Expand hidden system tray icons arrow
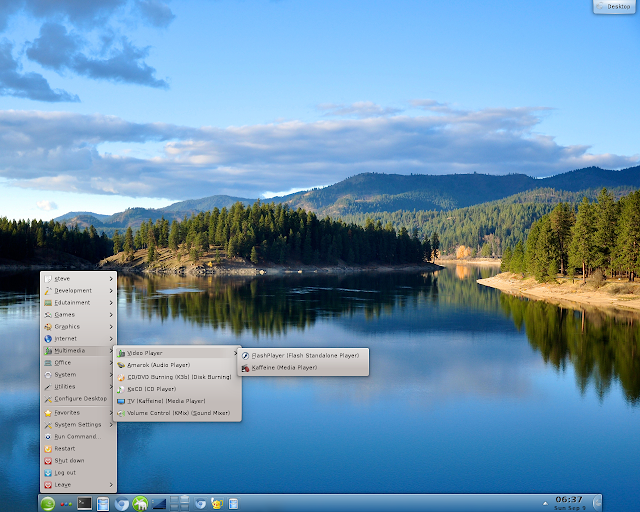This screenshot has width=640, height=512. point(545,504)
